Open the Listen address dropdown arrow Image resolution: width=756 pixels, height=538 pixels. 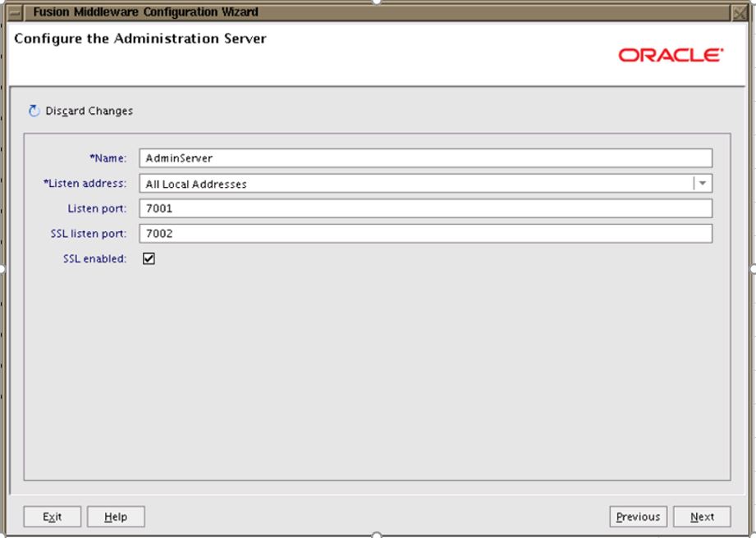coord(703,183)
